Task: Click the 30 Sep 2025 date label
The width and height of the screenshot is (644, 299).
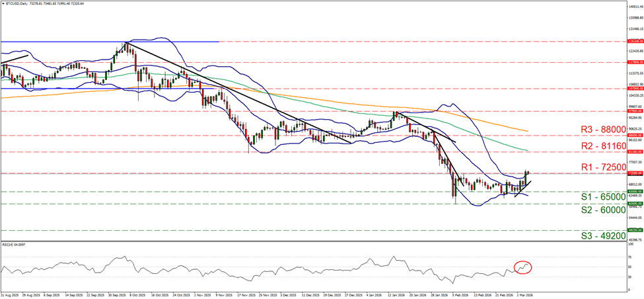Action: click(x=118, y=295)
